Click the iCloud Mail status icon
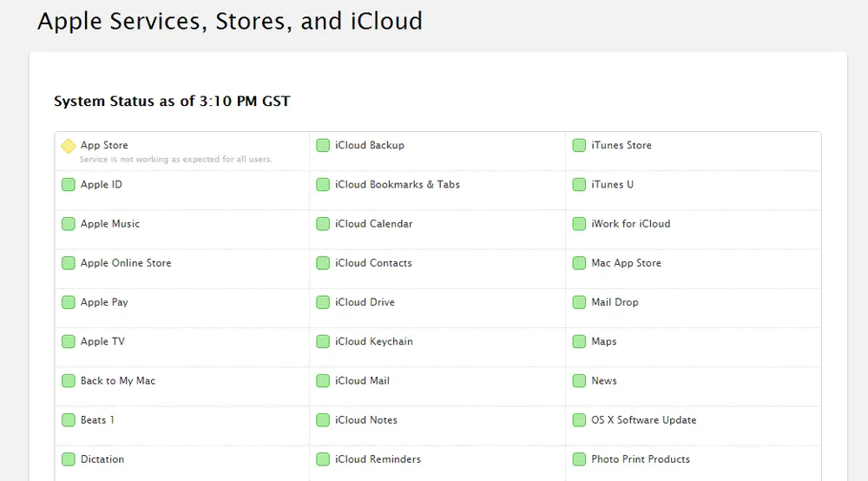 323,381
